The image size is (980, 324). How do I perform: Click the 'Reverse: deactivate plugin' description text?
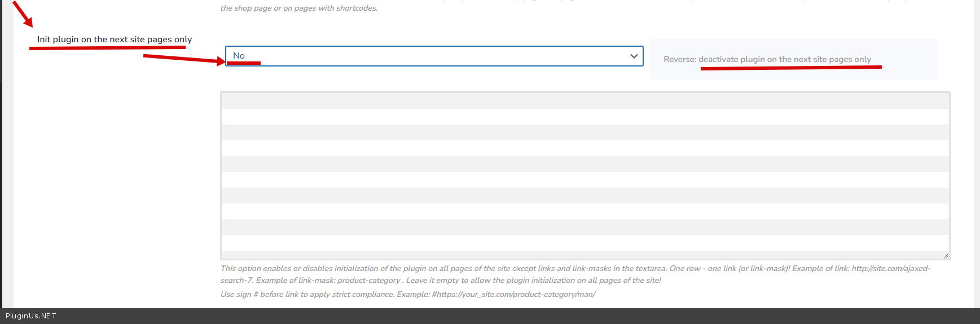767,59
